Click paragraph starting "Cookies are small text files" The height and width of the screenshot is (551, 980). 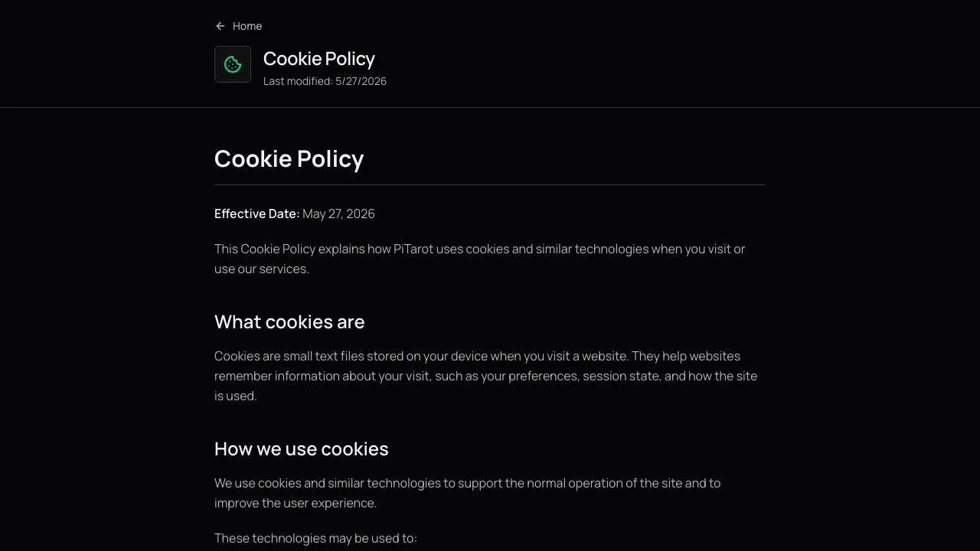click(x=485, y=376)
